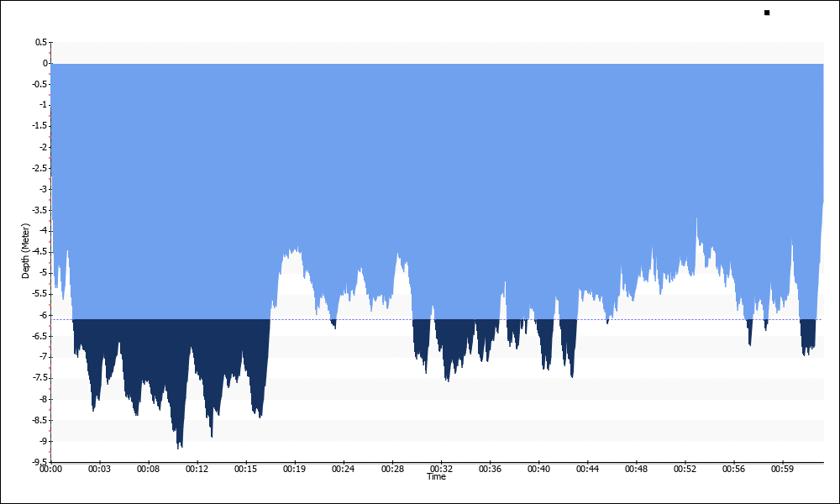Click the '00:32' time axis label
Viewport: 840px width, 504px height.
[442, 470]
